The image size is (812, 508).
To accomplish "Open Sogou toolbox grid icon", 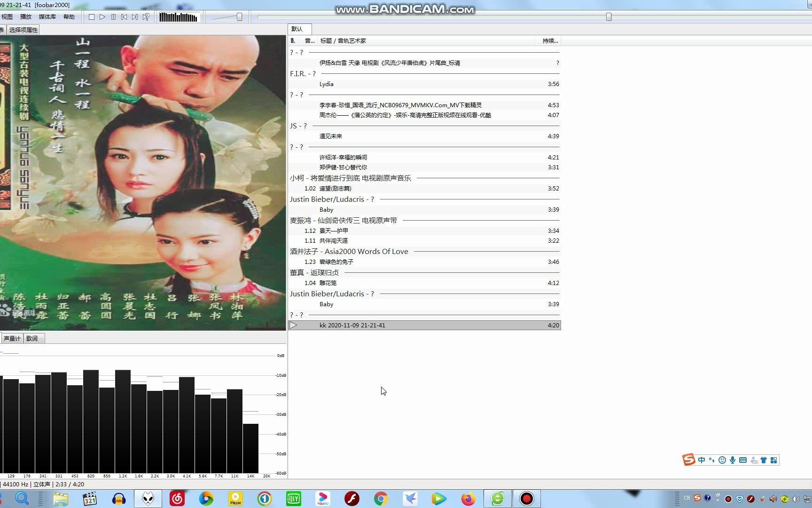I will (774, 460).
